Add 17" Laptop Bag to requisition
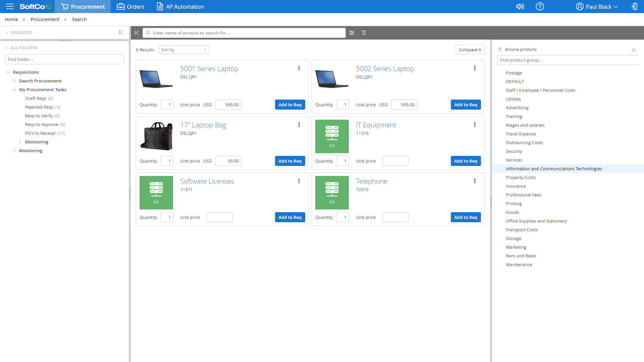 coord(290,161)
